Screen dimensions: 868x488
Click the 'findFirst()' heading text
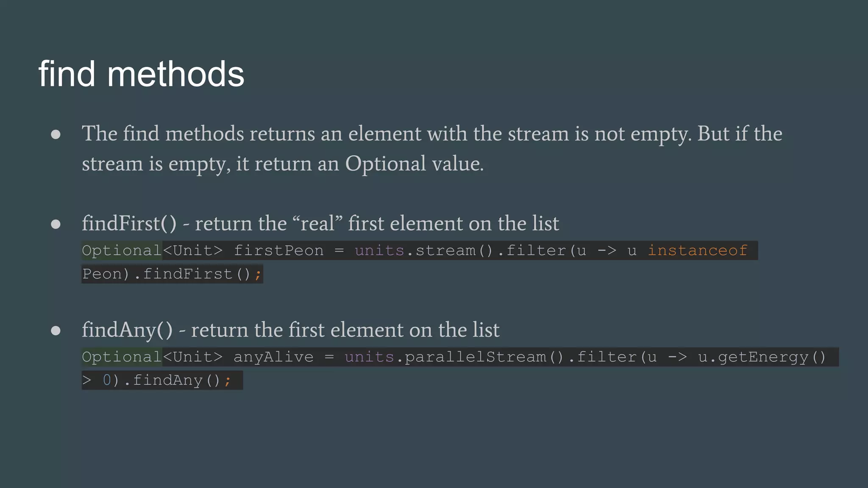point(129,223)
